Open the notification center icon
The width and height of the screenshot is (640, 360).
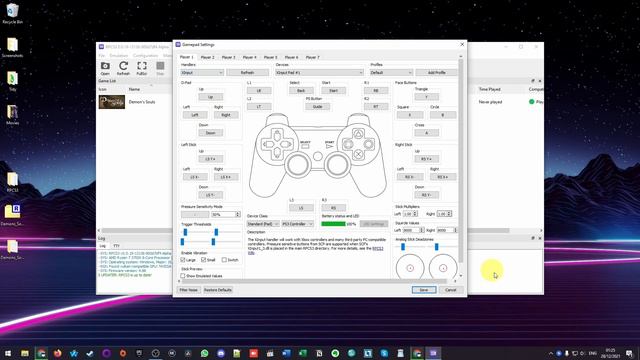coord(629,353)
